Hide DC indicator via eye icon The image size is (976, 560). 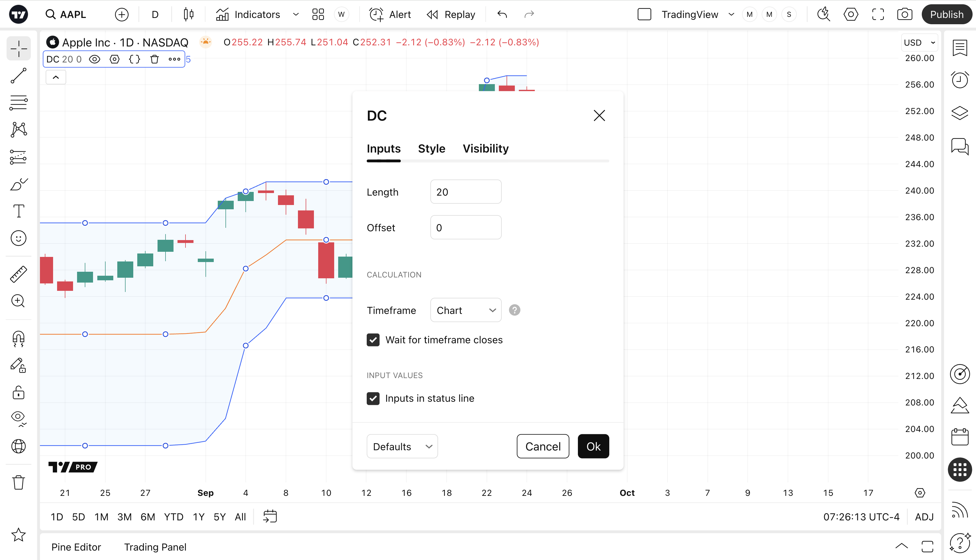[x=95, y=59]
